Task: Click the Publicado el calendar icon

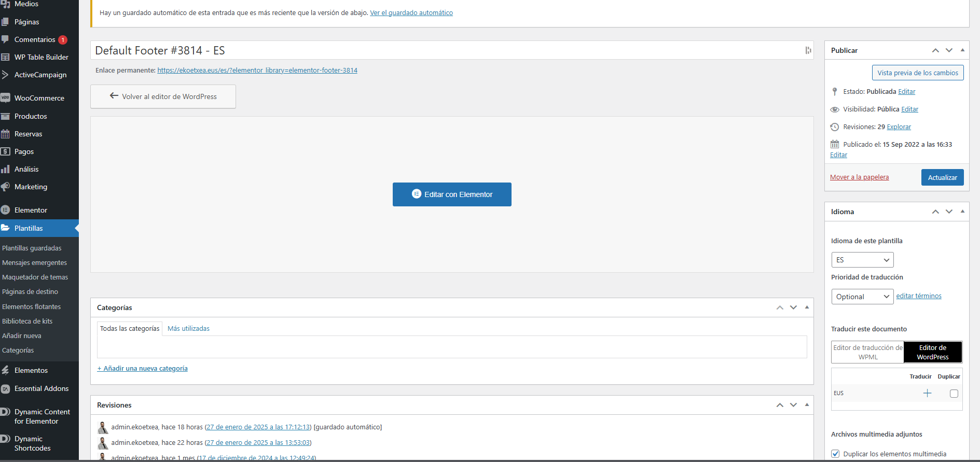Action: [834, 144]
